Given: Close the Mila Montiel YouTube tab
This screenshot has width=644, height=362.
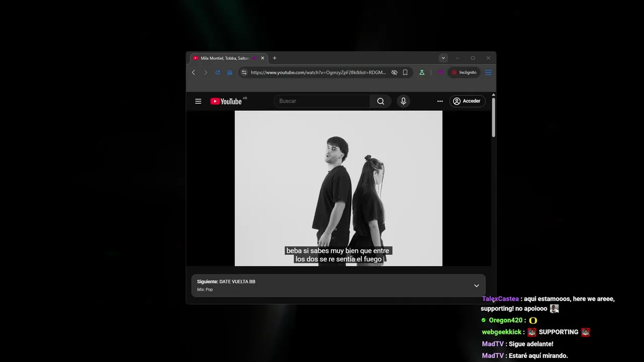Looking at the screenshot, I should (262, 58).
